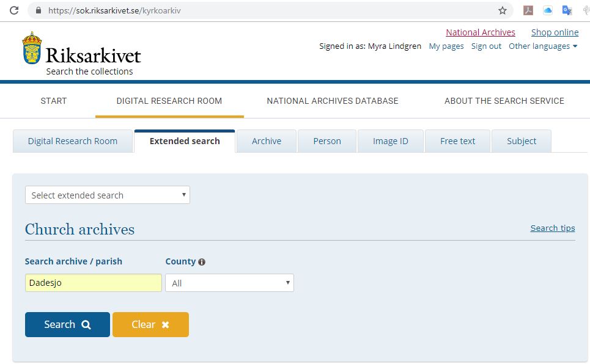Screen dimensions: 590x364
Task: Switch to the Person tab
Action: [x=327, y=141]
